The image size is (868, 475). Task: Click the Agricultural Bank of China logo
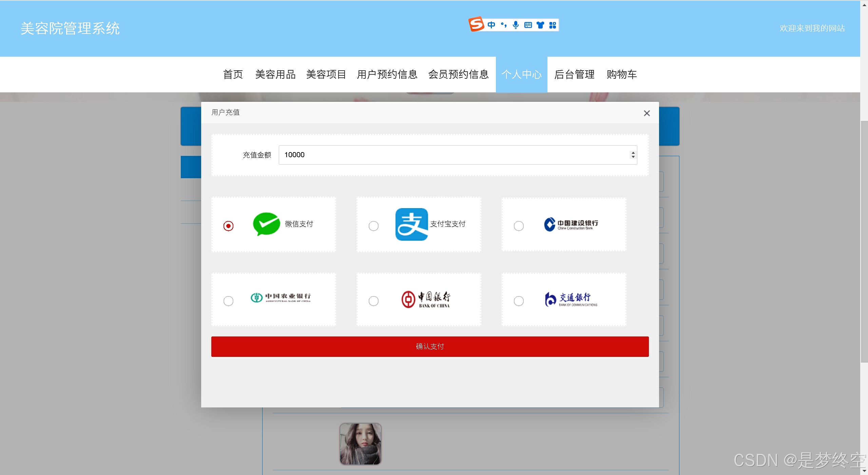coord(281,297)
